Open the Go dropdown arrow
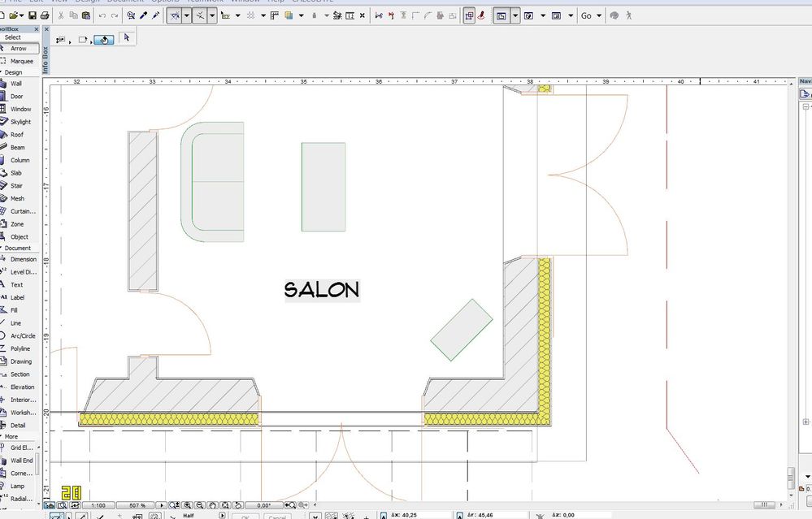This screenshot has width=812, height=519. [599, 15]
